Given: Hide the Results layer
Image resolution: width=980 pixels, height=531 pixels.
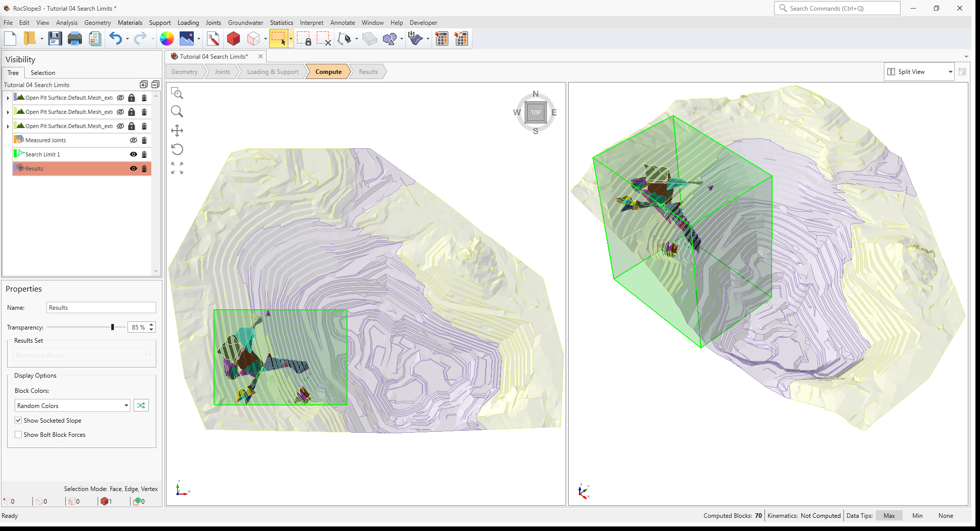Looking at the screenshot, I should tap(134, 169).
